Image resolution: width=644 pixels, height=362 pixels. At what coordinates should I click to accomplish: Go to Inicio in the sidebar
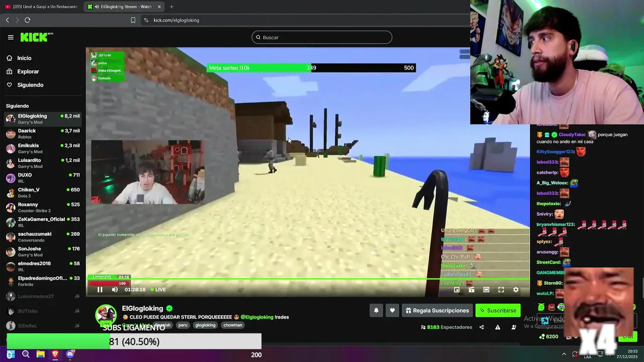(x=24, y=58)
